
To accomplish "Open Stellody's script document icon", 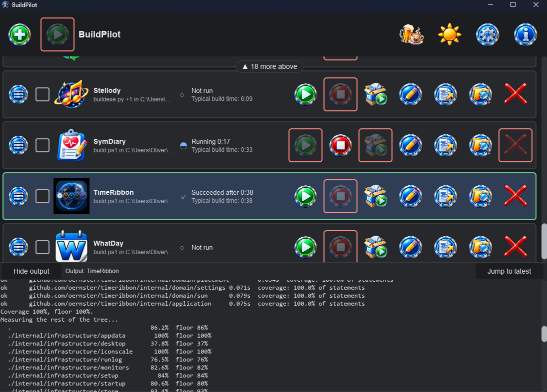I will tap(445, 94).
